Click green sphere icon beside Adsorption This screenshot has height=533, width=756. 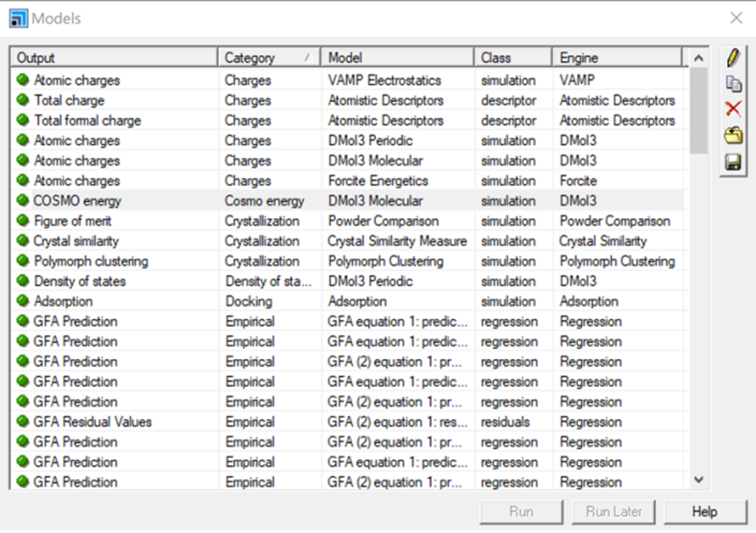(23, 301)
